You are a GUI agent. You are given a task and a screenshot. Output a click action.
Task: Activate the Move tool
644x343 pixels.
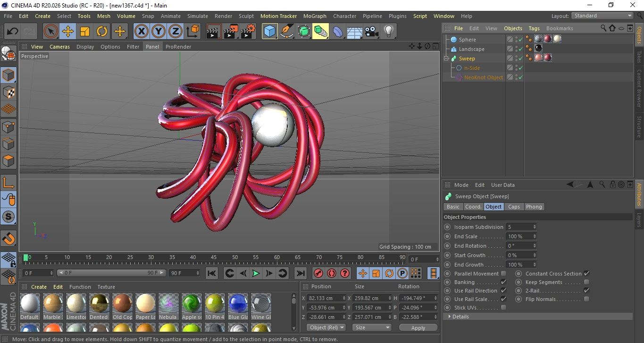pos(68,32)
